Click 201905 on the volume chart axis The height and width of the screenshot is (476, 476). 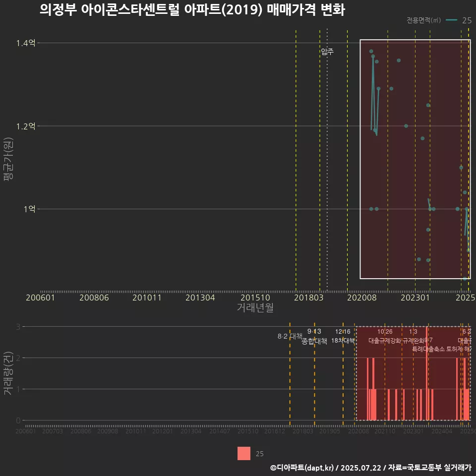coord(330,431)
